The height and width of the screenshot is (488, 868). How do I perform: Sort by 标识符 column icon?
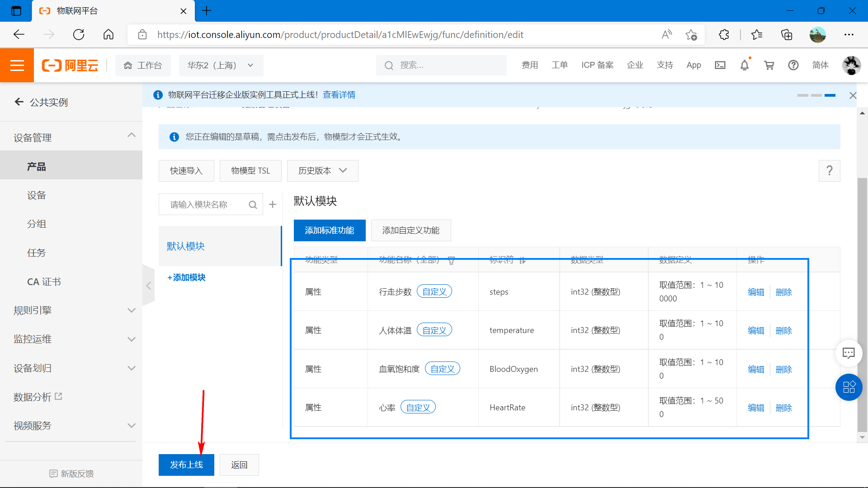(x=523, y=260)
